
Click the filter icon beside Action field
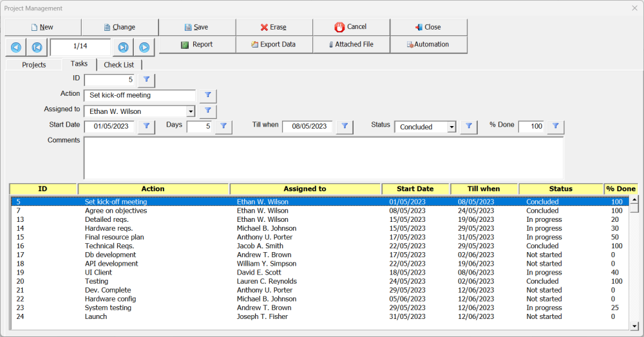coord(207,95)
